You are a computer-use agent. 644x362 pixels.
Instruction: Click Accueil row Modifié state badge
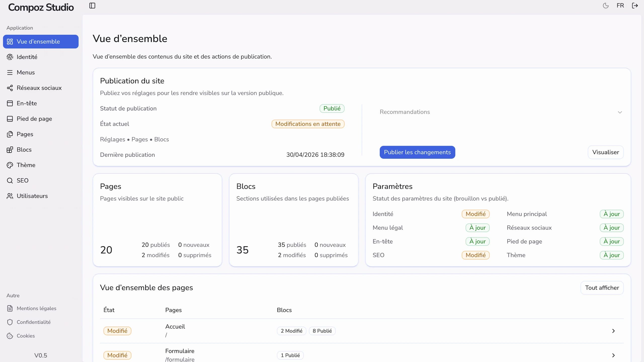coord(117,331)
